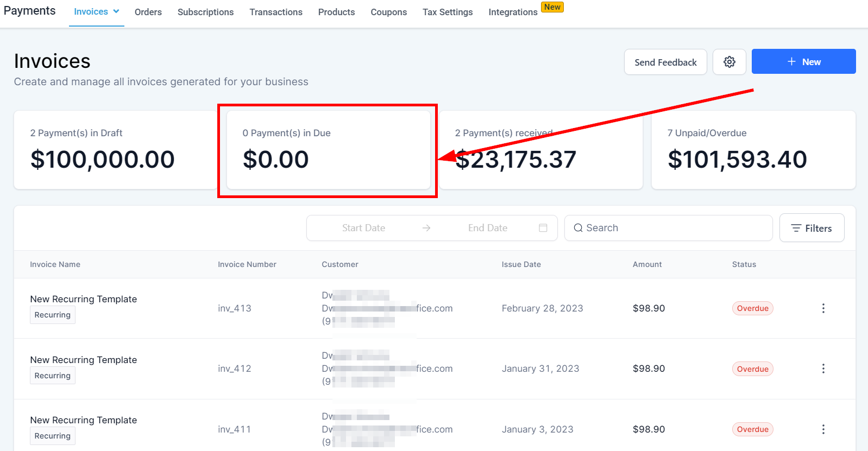This screenshot has height=451, width=868.
Task: Focus the invoice Search field
Action: point(674,228)
